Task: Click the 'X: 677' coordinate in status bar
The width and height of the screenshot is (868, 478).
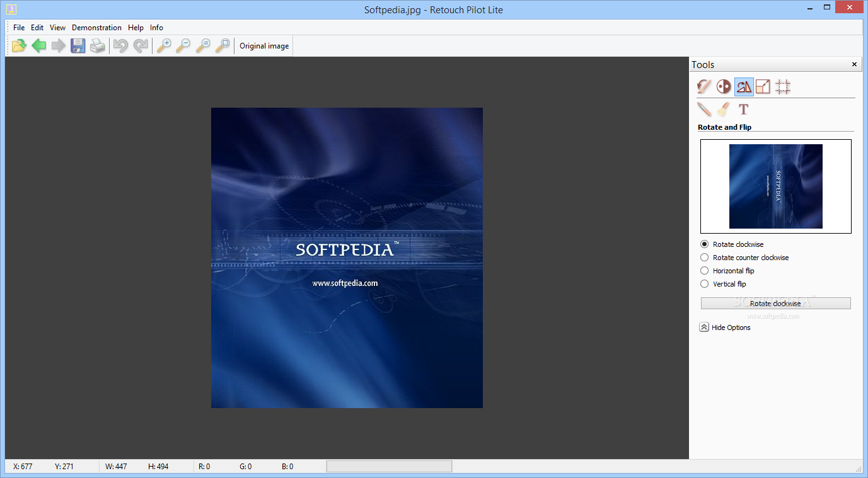Action: click(x=23, y=467)
